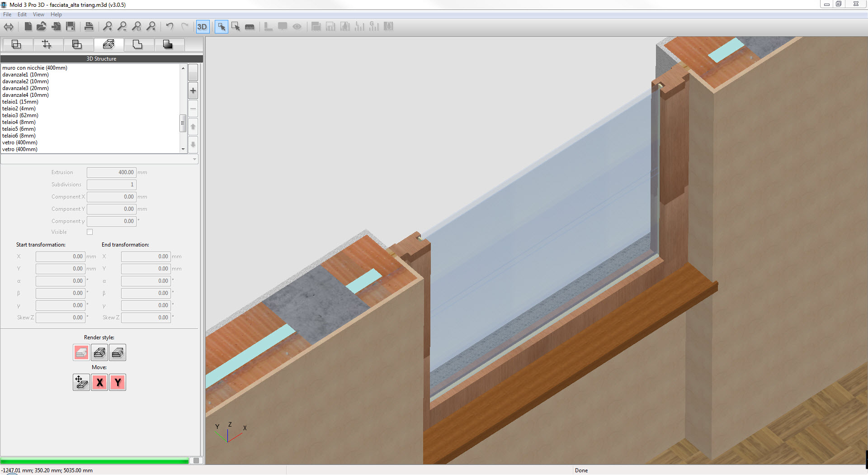Check the Visible checkbox
The width and height of the screenshot is (868, 475).
tap(90, 232)
